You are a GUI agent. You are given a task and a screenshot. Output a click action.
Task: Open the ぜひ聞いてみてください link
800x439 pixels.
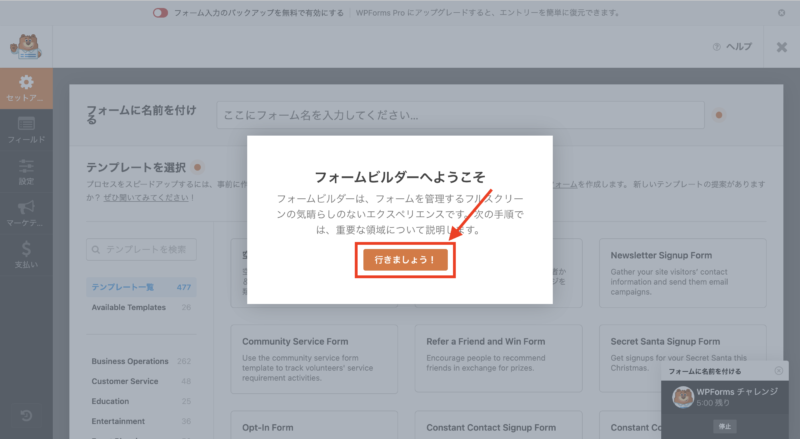pyautogui.click(x=146, y=198)
